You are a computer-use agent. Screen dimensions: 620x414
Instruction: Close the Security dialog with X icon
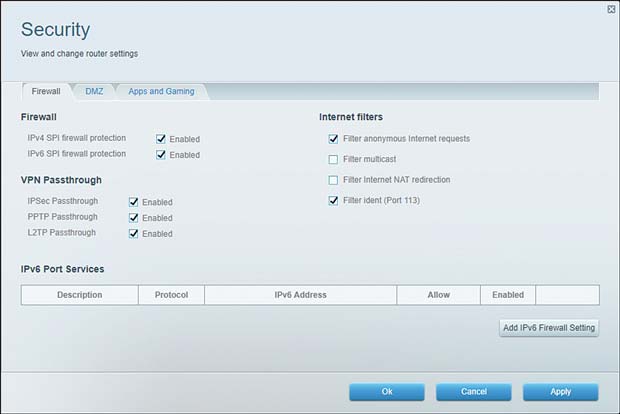(611, 9)
